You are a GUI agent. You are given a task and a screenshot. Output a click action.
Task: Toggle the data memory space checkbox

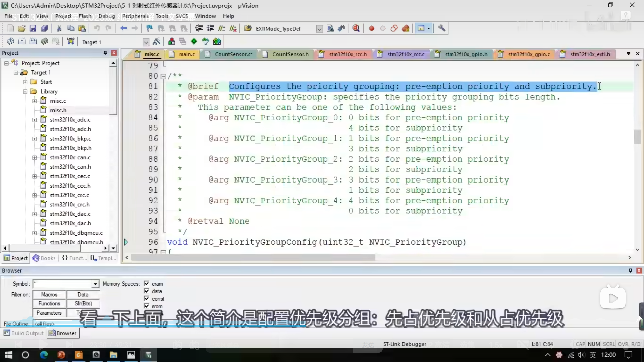click(147, 291)
